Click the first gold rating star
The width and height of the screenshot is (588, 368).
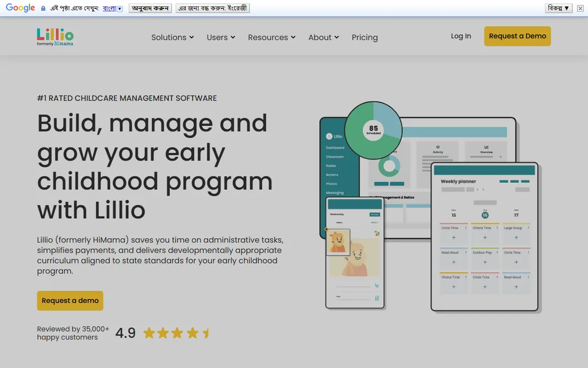click(149, 333)
